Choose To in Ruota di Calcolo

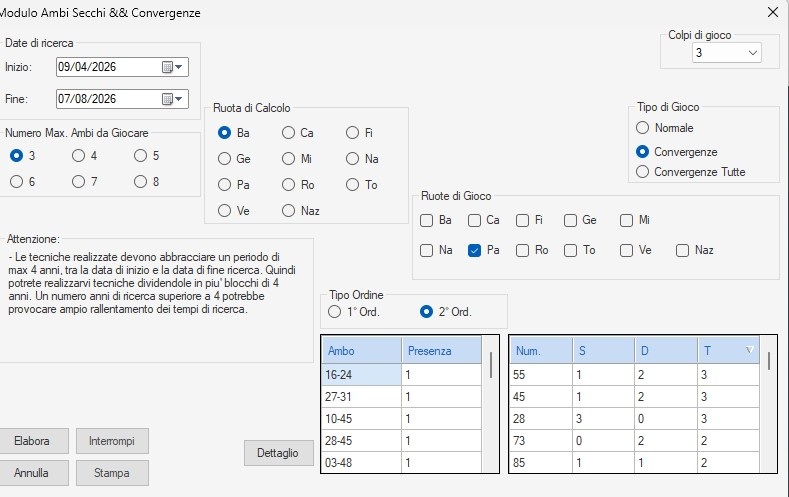tap(352, 185)
